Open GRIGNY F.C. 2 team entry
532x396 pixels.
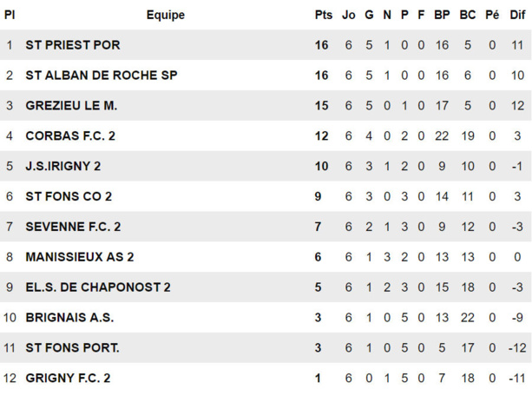[69, 379]
